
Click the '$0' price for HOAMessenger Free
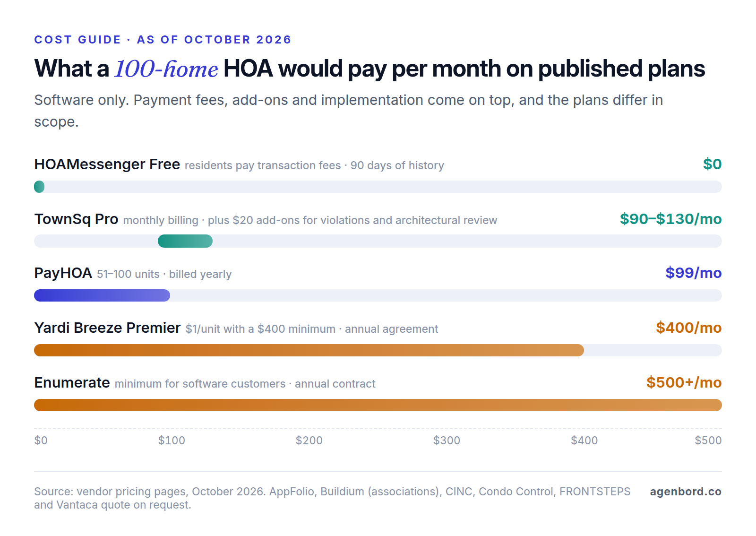tap(712, 164)
